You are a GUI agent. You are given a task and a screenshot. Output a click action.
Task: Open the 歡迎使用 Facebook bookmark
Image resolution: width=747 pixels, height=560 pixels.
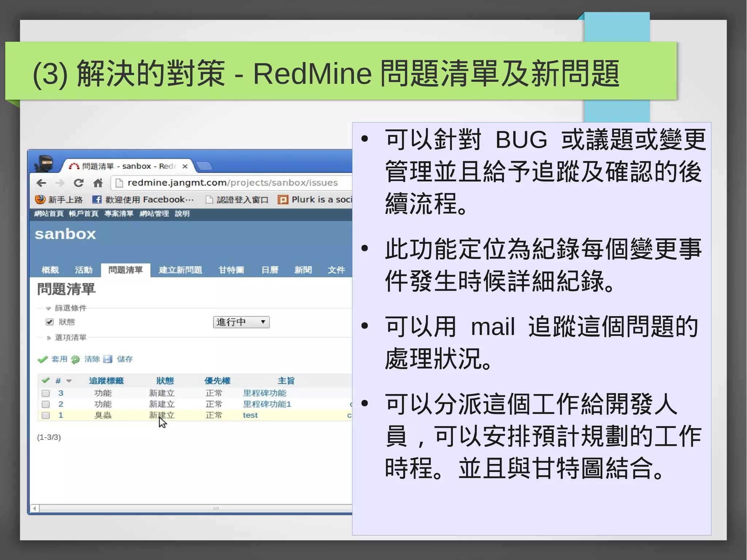143,200
